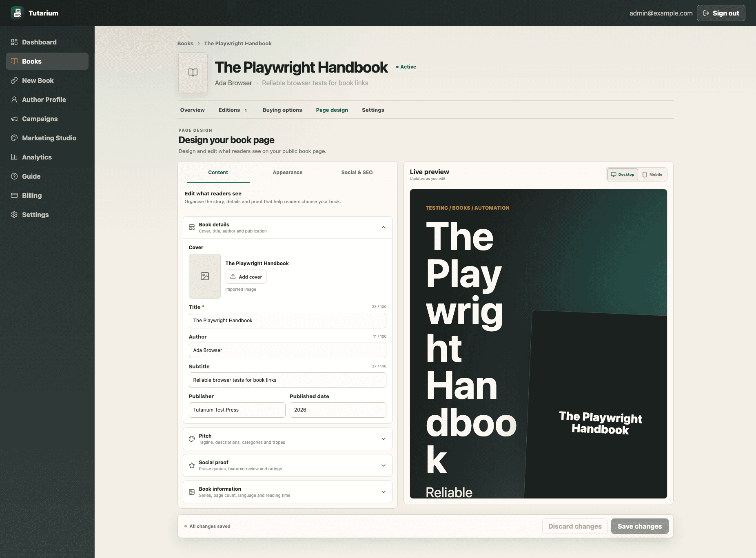Open Dashboard in the sidebar
The height and width of the screenshot is (558, 756).
[x=47, y=42]
